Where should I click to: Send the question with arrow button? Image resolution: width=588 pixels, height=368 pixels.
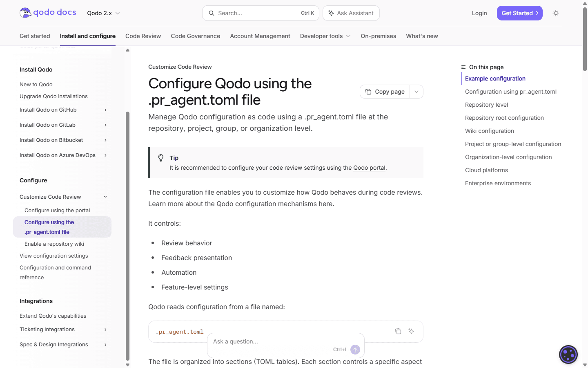click(355, 350)
